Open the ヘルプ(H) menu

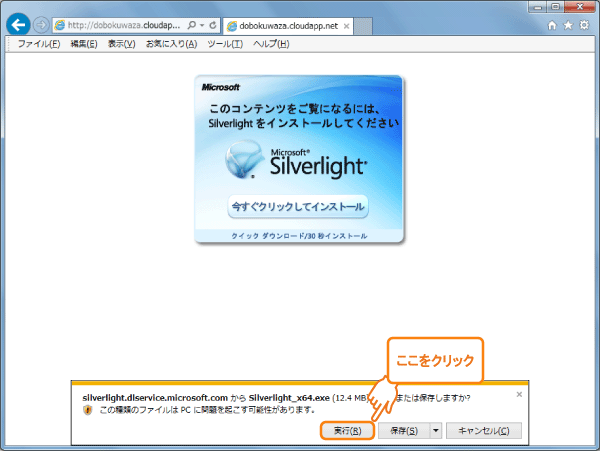271,44
